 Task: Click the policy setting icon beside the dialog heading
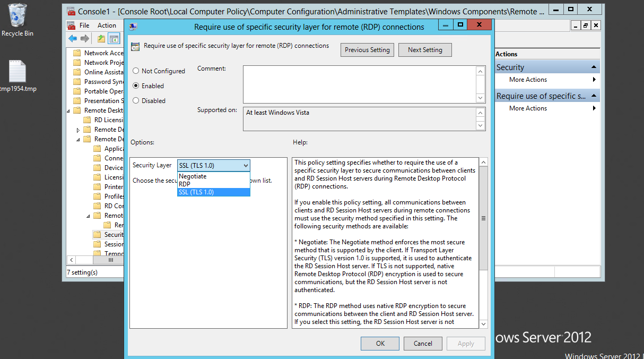[x=135, y=46]
